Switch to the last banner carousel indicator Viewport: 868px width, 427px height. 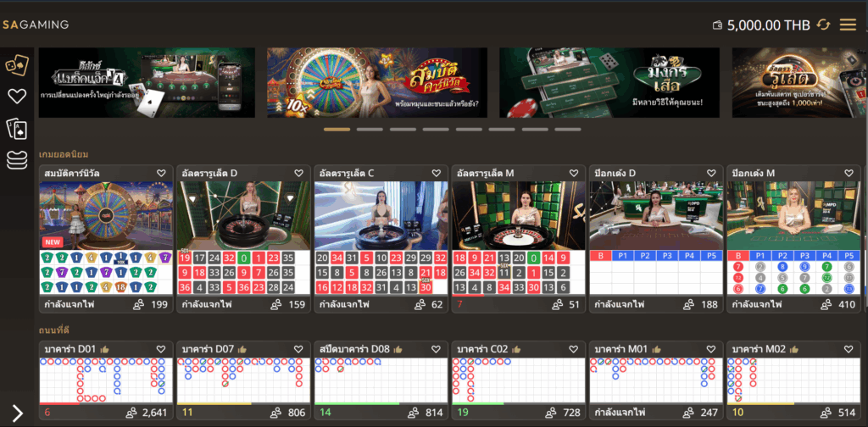tap(567, 130)
